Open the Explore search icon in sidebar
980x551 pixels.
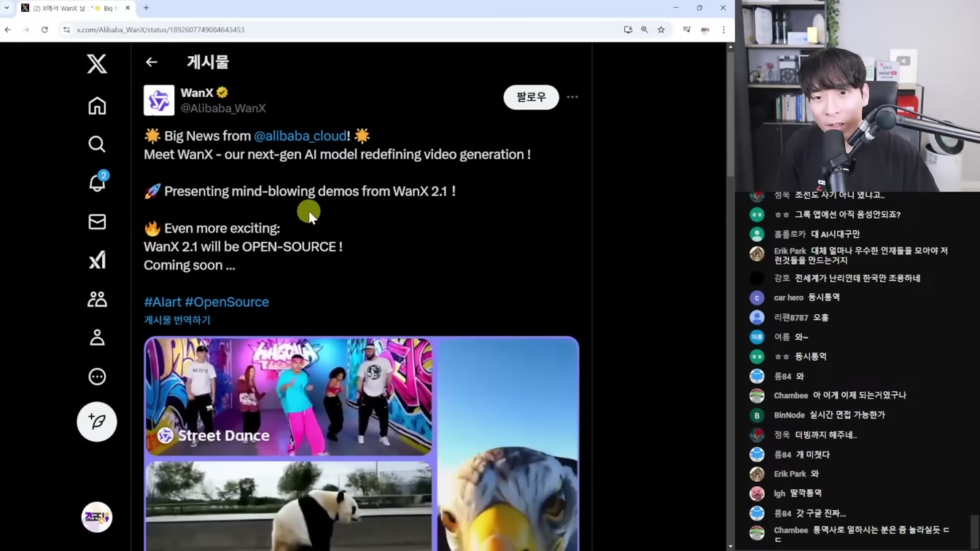[97, 144]
